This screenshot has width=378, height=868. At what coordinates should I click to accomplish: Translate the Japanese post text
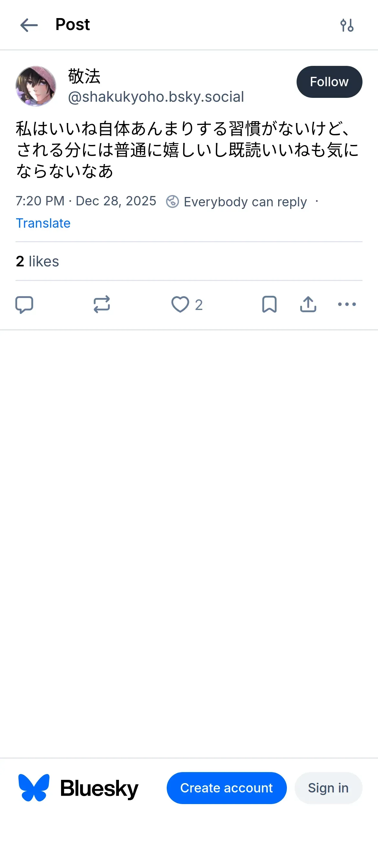click(43, 223)
